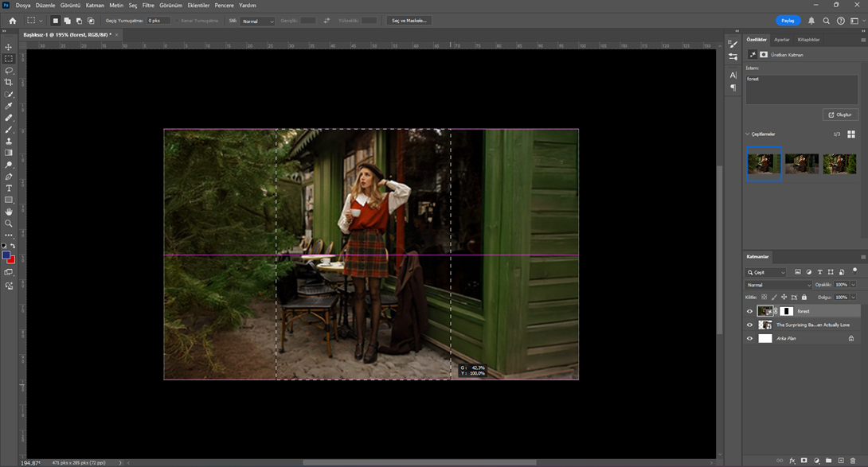The width and height of the screenshot is (868, 467).
Task: Hide the forest layer with eye icon
Action: click(x=749, y=311)
